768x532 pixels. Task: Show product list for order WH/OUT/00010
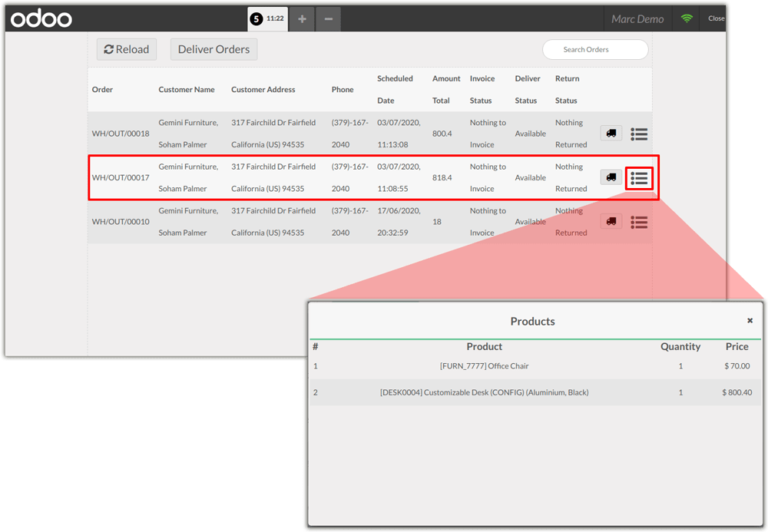[x=639, y=222]
